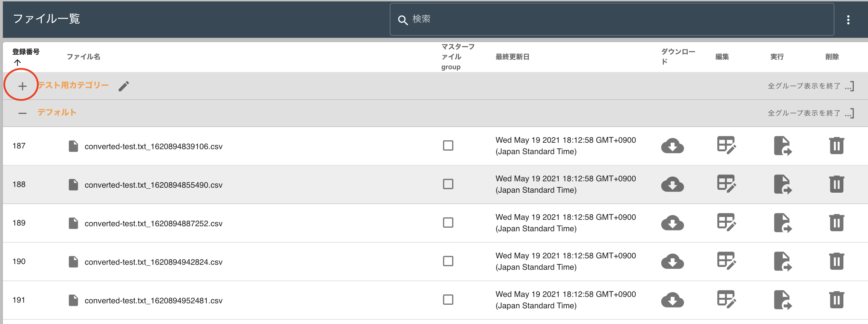The height and width of the screenshot is (324, 868).
Task: Check master file box for row 189
Action: point(448,223)
